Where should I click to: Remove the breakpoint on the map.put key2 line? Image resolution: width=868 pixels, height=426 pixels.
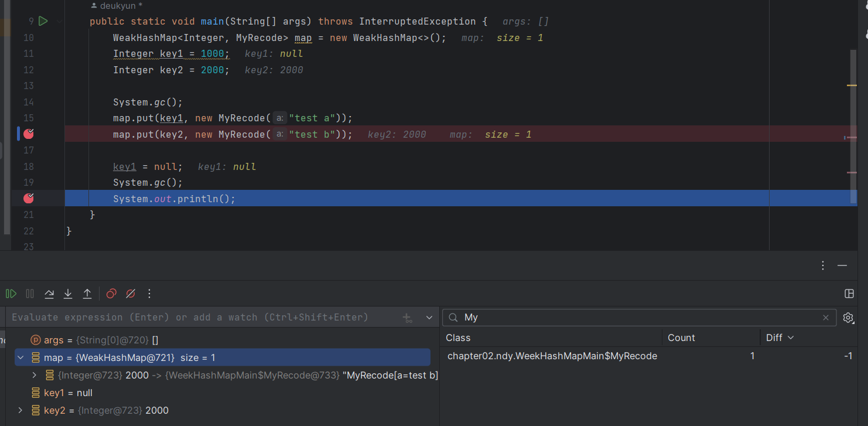pyautogui.click(x=29, y=134)
